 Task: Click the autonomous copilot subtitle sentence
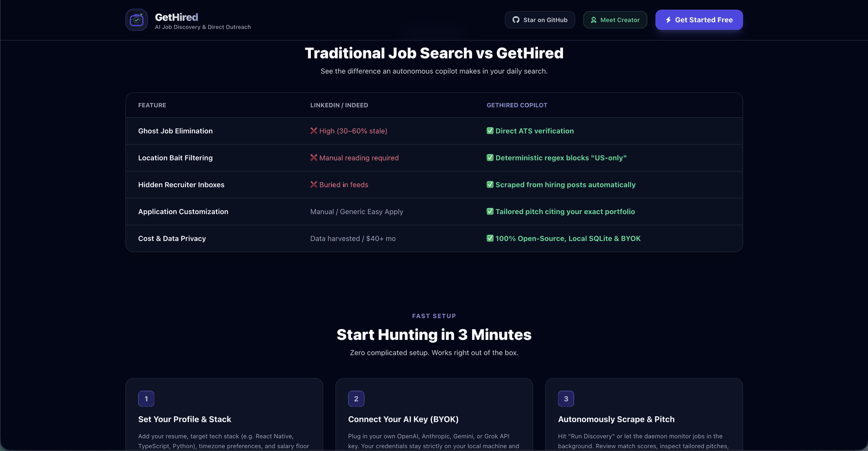434,71
